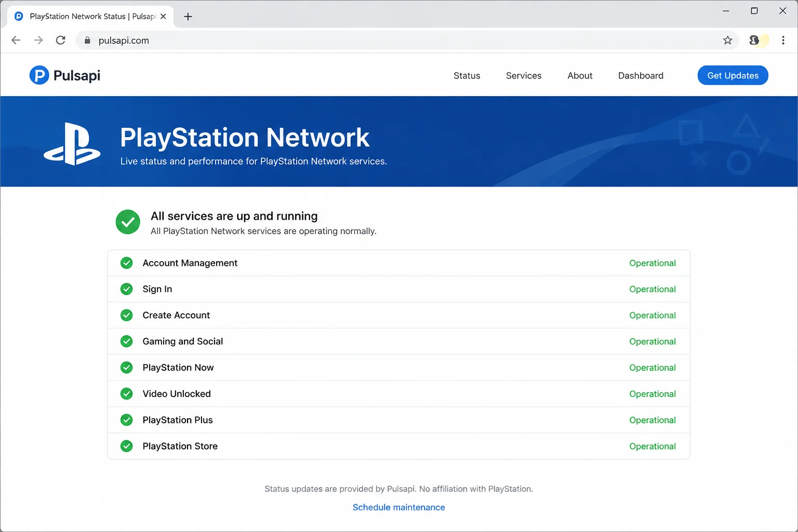Click Operational status for Sign In
This screenshot has height=532, width=798.
pyautogui.click(x=652, y=289)
